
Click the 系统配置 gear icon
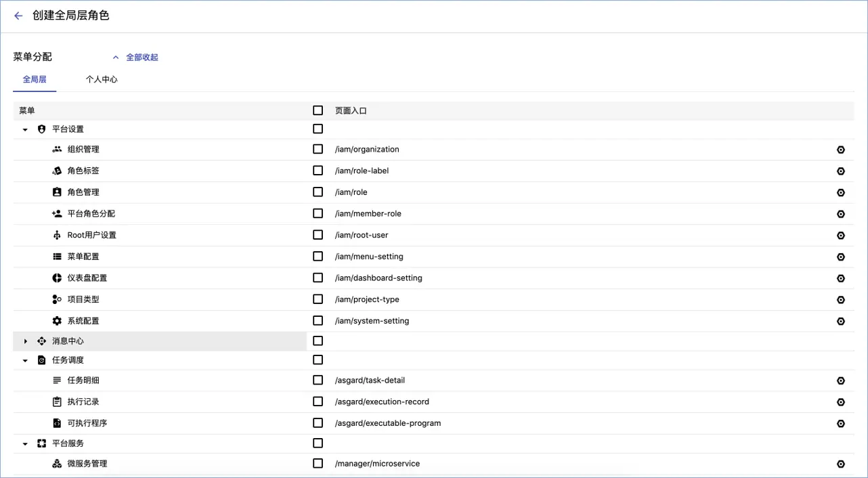(57, 321)
